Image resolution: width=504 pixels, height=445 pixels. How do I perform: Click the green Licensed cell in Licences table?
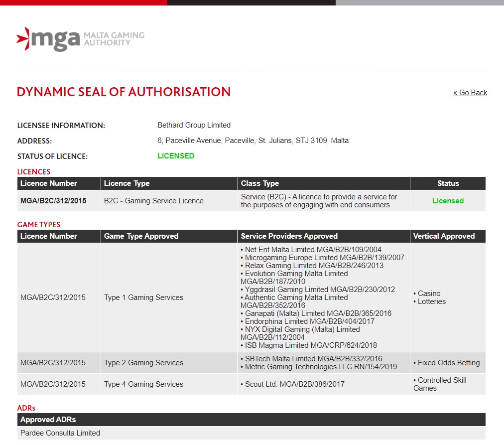(x=448, y=201)
